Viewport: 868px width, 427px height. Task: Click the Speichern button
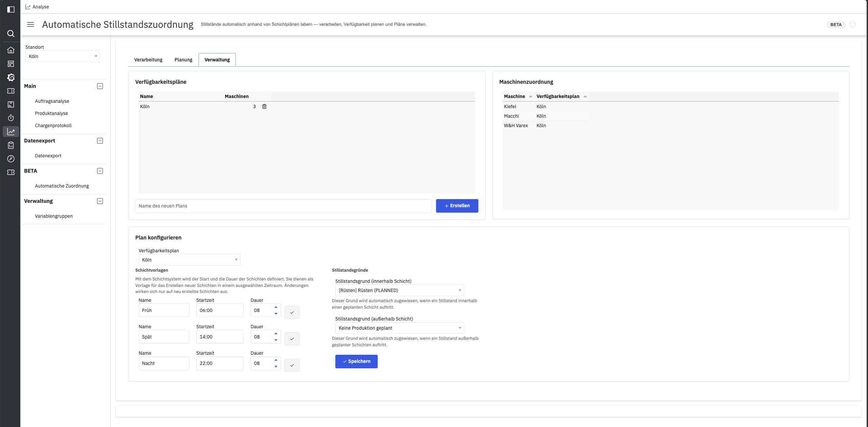click(356, 362)
